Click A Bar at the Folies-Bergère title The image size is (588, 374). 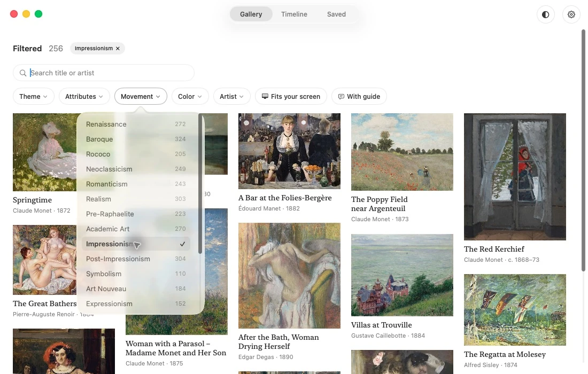tap(285, 198)
